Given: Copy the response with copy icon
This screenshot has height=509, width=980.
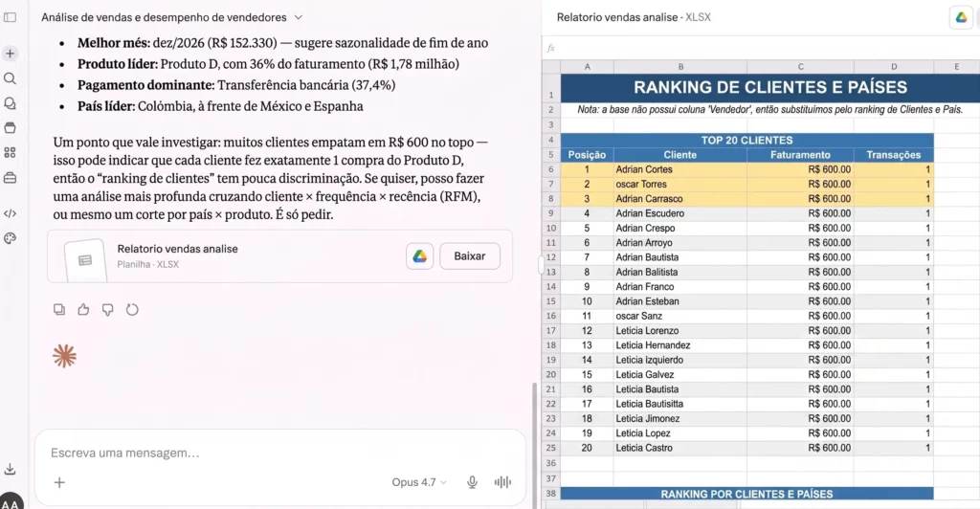Looking at the screenshot, I should coord(59,310).
